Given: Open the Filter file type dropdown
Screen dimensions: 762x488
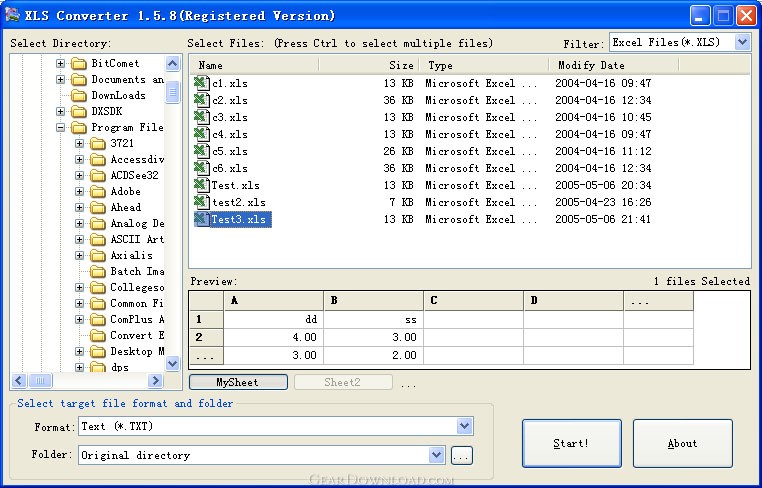Looking at the screenshot, I should pyautogui.click(x=741, y=42).
